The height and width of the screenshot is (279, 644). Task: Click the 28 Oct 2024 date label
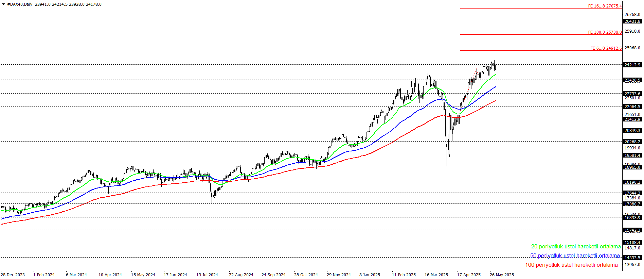coord(306,275)
